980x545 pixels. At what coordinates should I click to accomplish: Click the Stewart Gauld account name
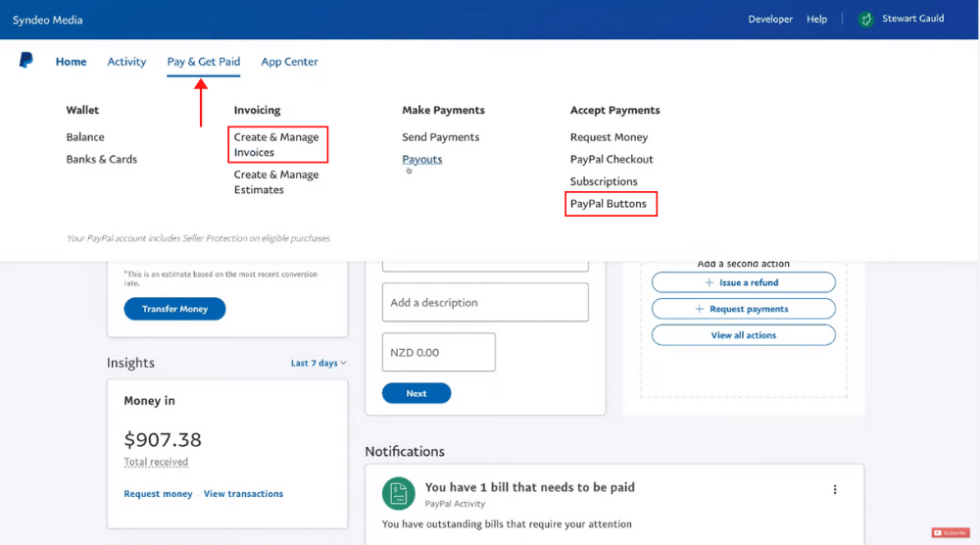[912, 19]
